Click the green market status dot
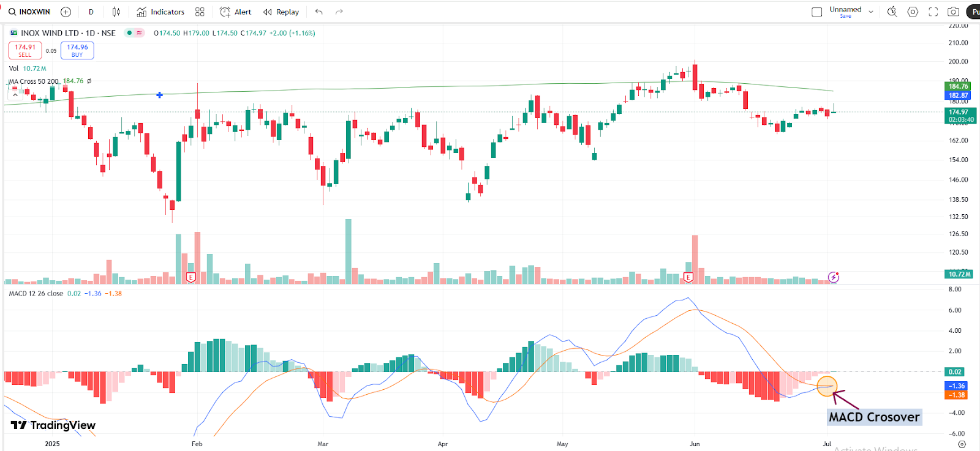Image resolution: width=980 pixels, height=451 pixels. [x=129, y=33]
